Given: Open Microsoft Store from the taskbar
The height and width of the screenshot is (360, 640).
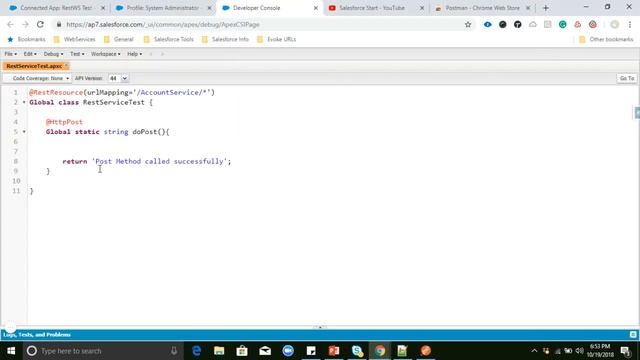Looking at the screenshot, I should pos(242,351).
